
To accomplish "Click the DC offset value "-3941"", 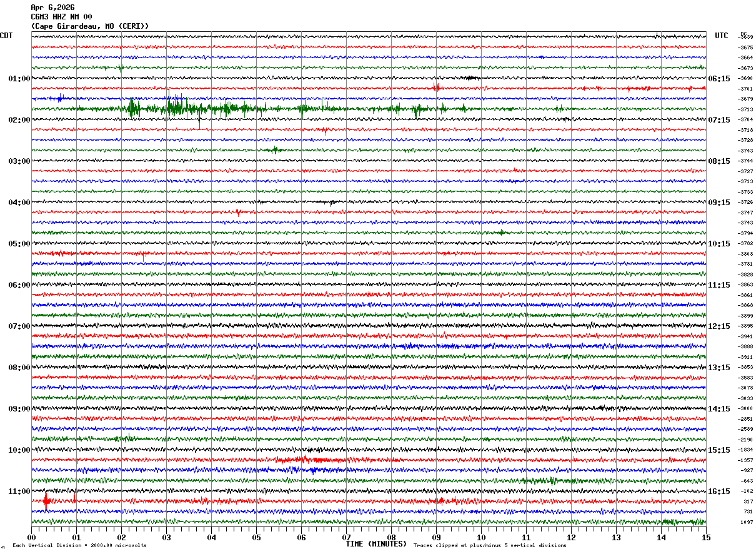I will [x=745, y=336].
